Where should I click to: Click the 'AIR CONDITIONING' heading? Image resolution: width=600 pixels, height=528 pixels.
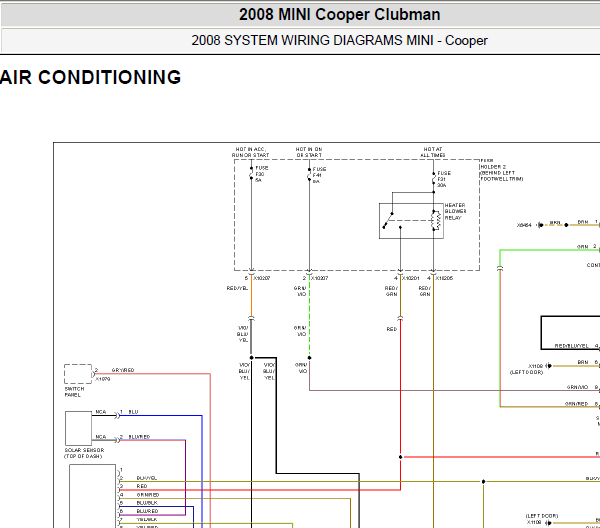(90, 77)
